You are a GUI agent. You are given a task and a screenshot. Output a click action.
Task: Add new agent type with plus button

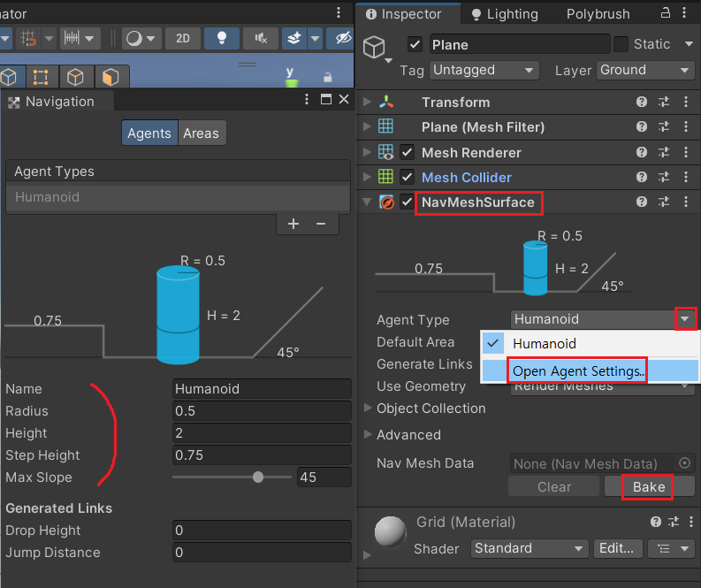pyautogui.click(x=293, y=224)
